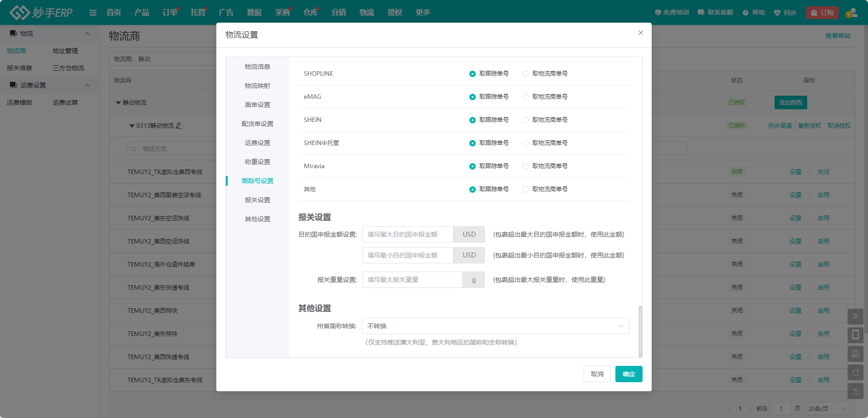Image resolution: width=868 pixels, height=418 pixels.
Task: Click the 联系客服 chat icon
Action: [x=701, y=13]
